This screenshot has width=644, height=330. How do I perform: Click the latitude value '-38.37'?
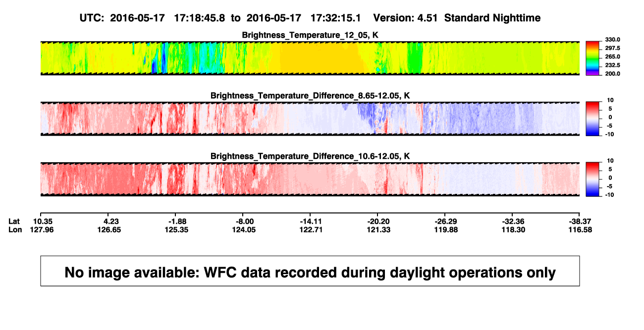(581, 221)
